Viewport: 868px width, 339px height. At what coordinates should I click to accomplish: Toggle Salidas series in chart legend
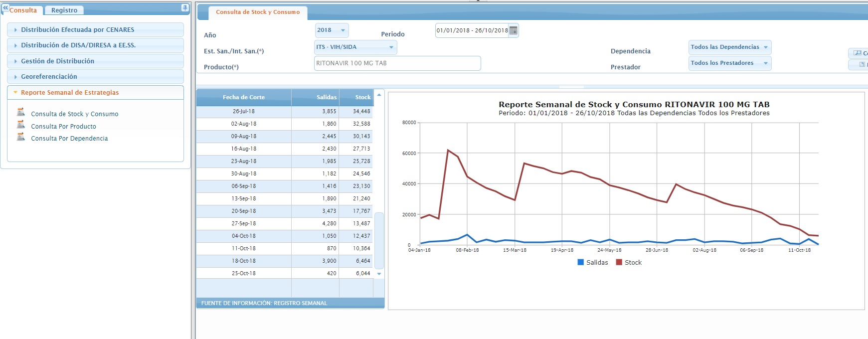pos(592,262)
